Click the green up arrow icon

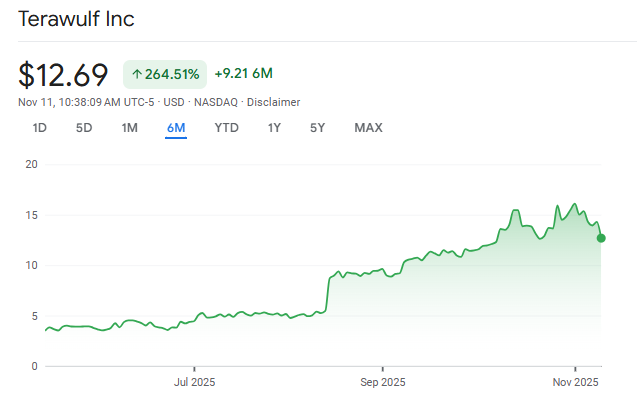(136, 74)
